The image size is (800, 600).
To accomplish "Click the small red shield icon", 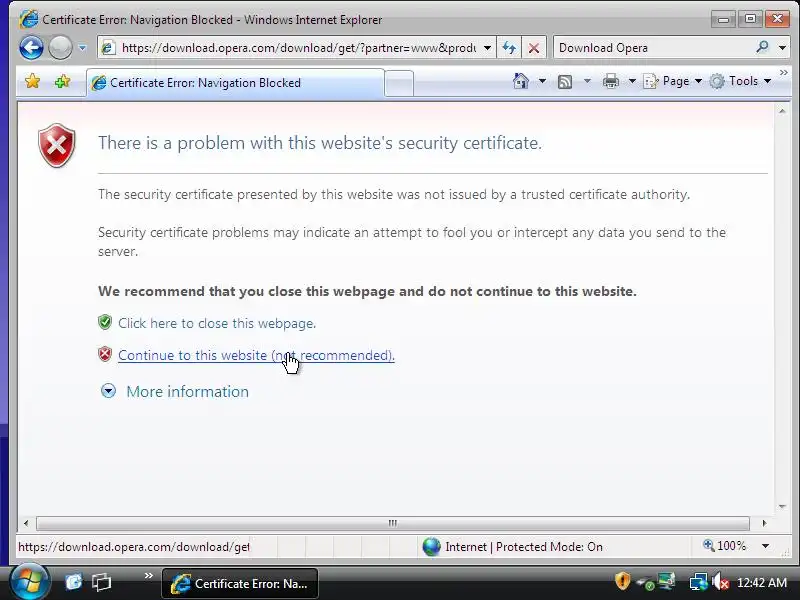I will (x=105, y=354).
